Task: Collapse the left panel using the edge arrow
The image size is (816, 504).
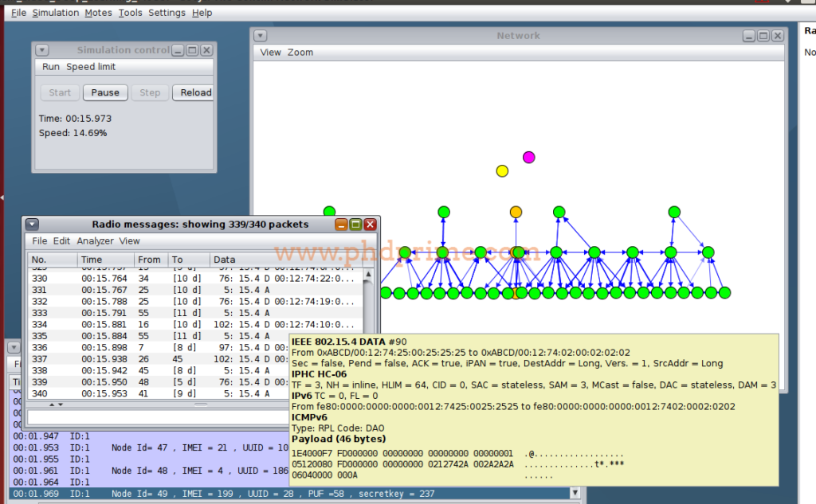Action: [x=4, y=197]
